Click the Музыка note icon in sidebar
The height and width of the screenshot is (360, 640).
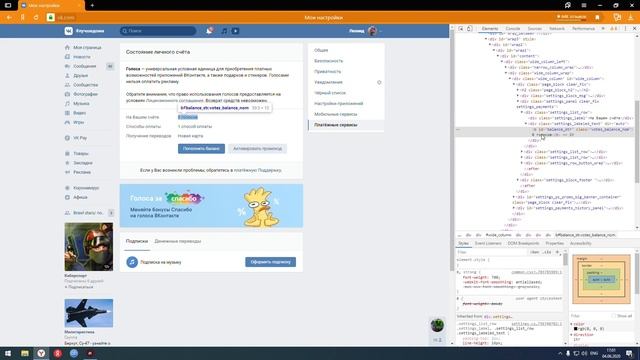(x=67, y=103)
